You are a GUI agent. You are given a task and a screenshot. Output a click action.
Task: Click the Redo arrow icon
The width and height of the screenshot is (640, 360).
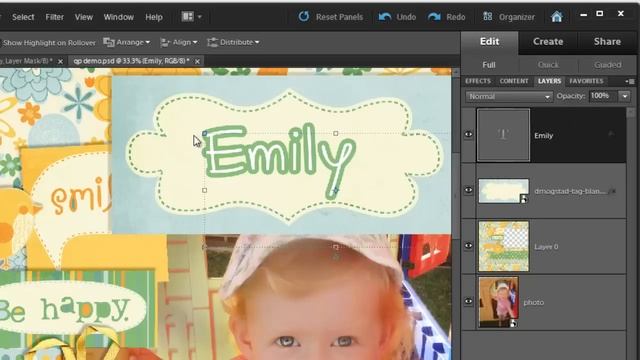434,17
